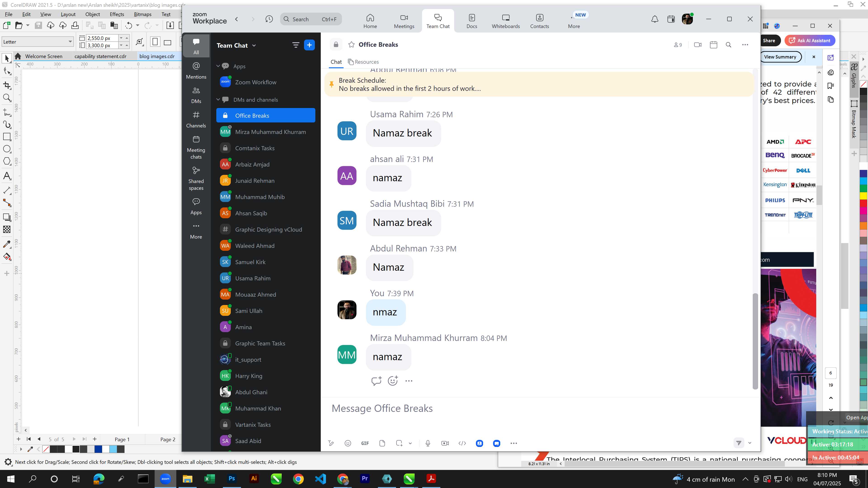This screenshot has width=868, height=488.
Task: Select the black swatch in document palette
Action: pyautogui.click(x=76, y=449)
